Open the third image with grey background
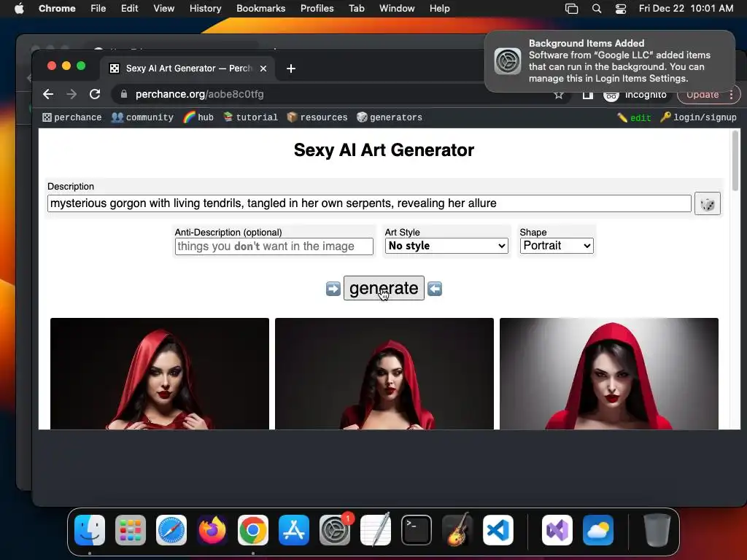747x560 pixels. click(x=609, y=374)
